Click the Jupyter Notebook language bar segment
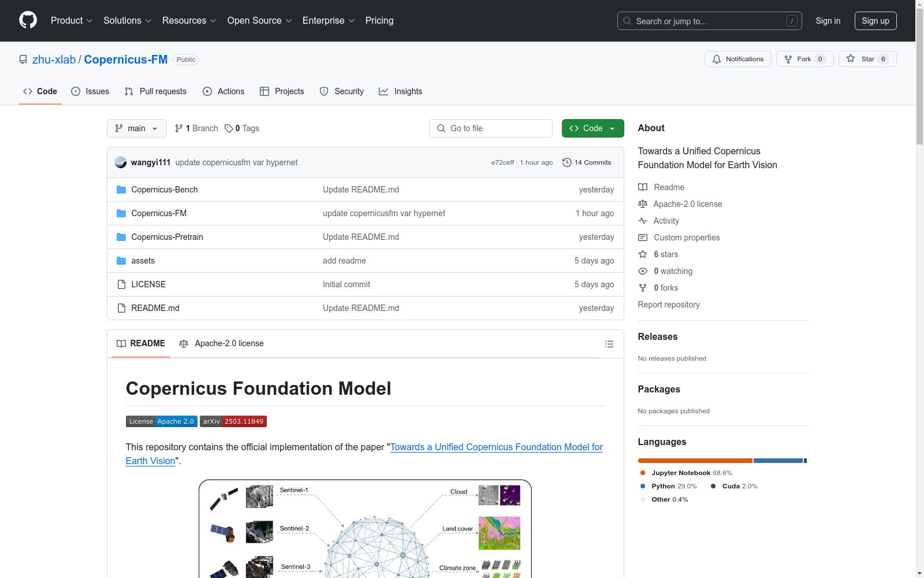Image resolution: width=924 pixels, height=578 pixels. pyautogui.click(x=695, y=461)
